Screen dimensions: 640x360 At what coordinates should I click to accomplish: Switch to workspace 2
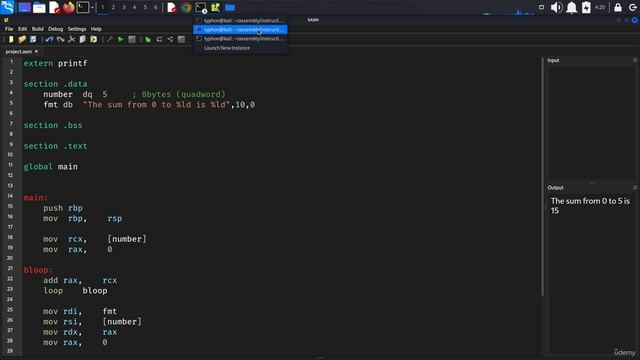point(113,7)
